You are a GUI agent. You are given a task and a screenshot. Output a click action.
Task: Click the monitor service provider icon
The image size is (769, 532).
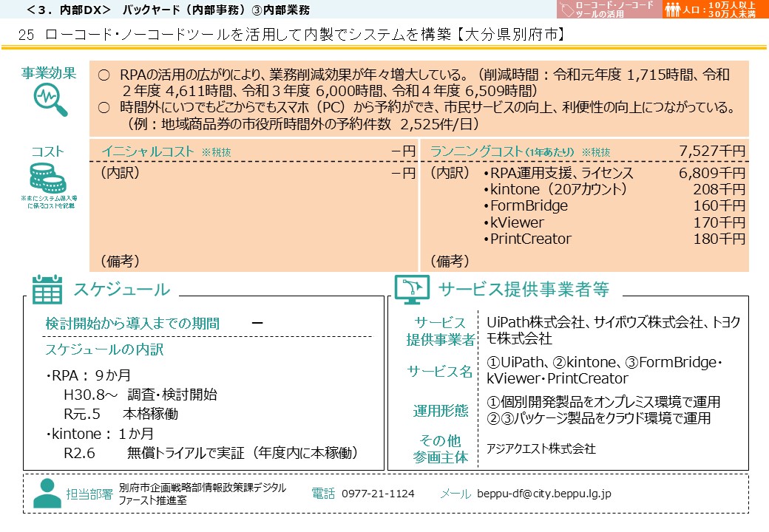coord(412,289)
